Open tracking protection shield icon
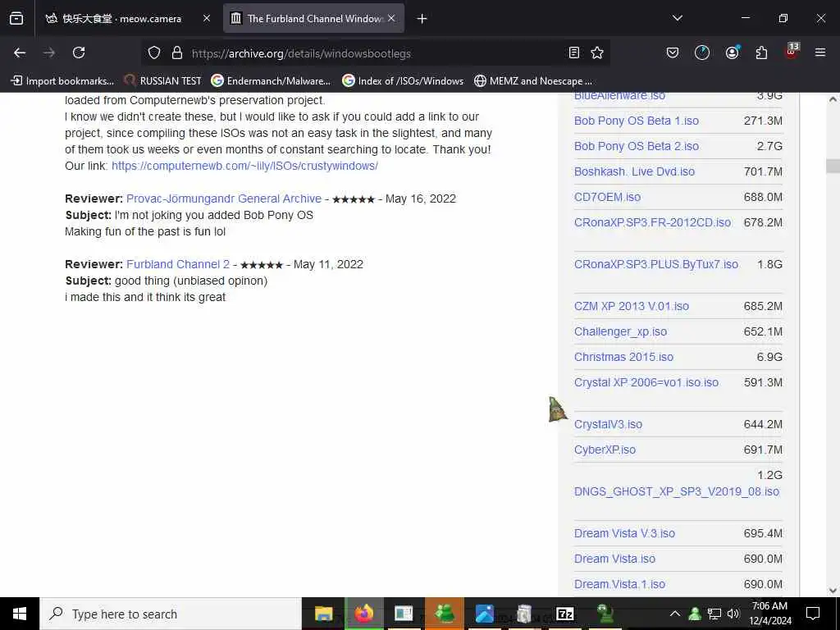 pyautogui.click(x=154, y=52)
